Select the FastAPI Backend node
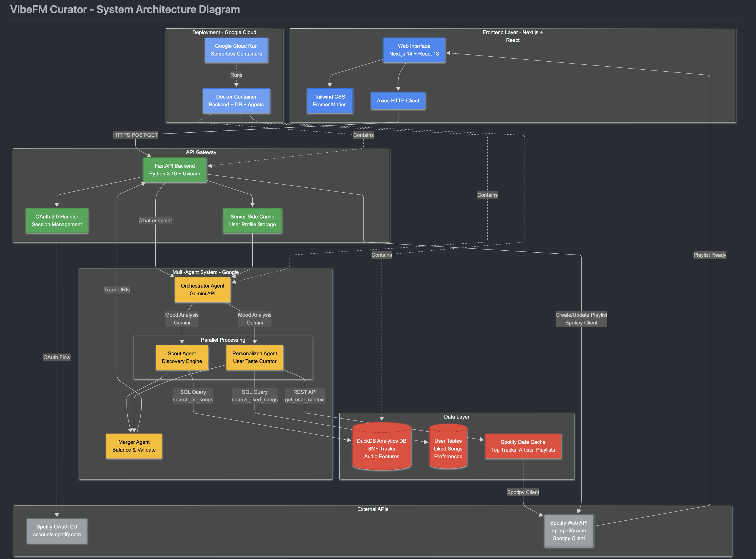The image size is (756, 559). 175,170
